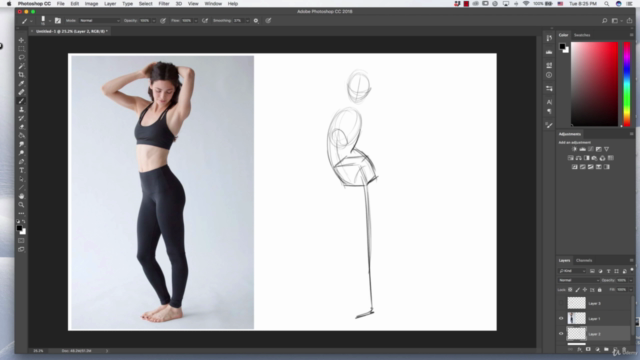Open the History panel icon
Viewport: 640px width, 360px height.
549,38
